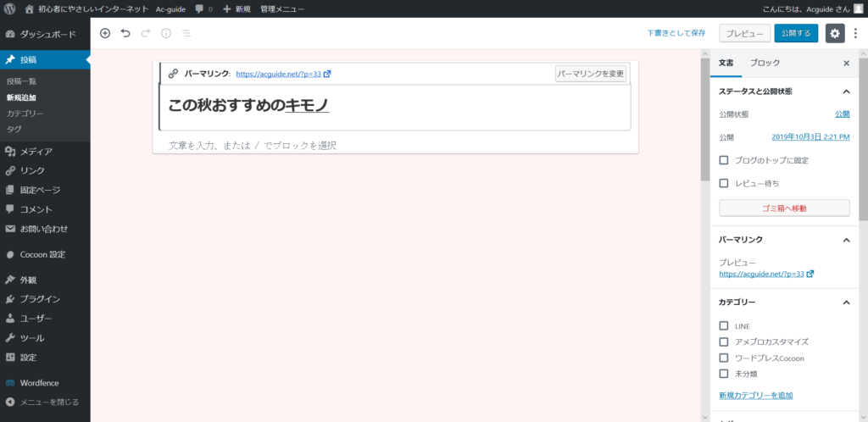Click パーマリンクを変更 button
The width and height of the screenshot is (868, 422).
click(591, 74)
